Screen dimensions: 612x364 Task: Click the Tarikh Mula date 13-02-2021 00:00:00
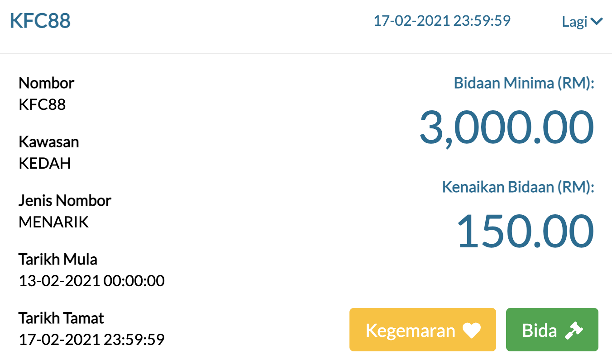tap(91, 281)
